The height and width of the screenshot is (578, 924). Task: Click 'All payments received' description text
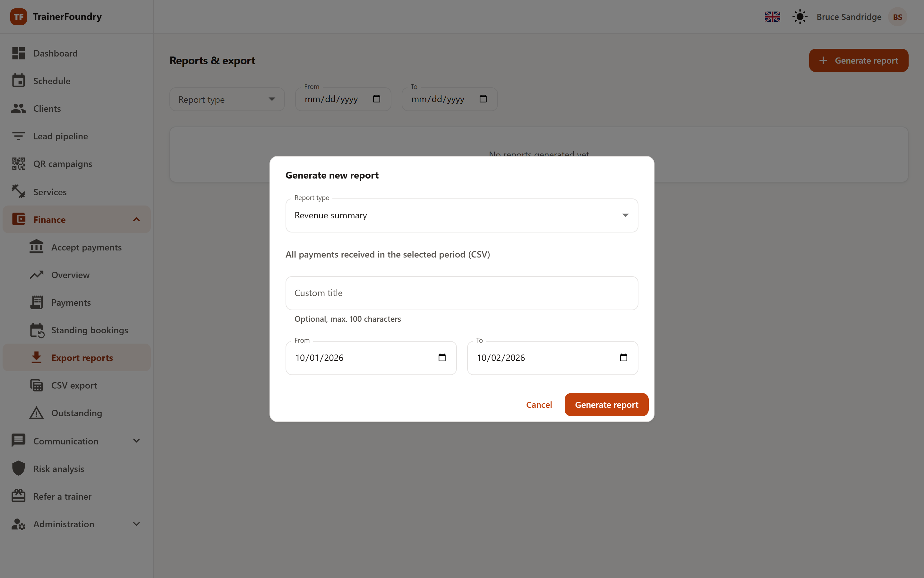[x=388, y=255]
